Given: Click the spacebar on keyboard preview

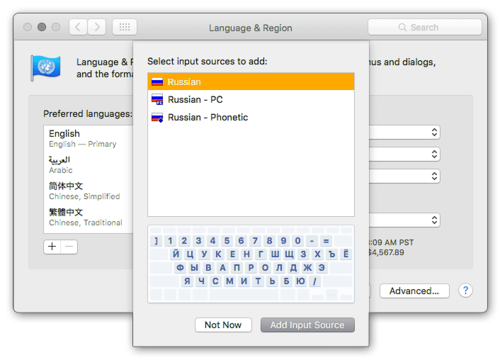Looking at the screenshot, I should pos(244,295).
